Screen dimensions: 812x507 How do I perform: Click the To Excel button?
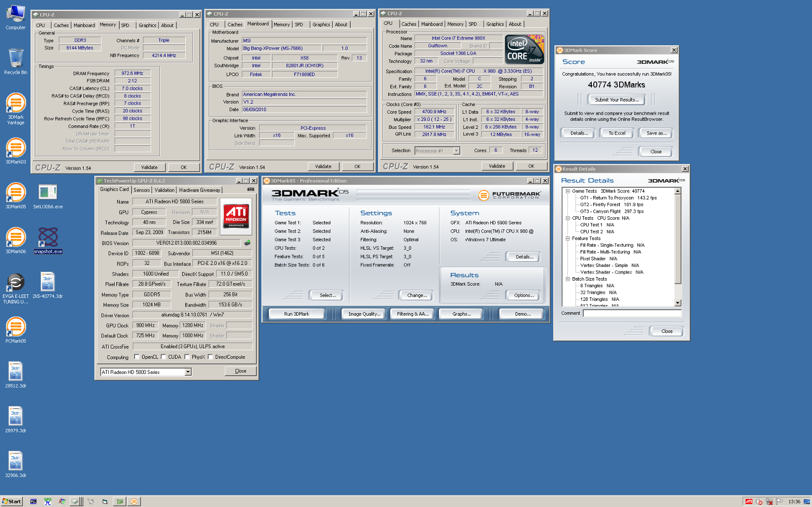click(x=617, y=133)
